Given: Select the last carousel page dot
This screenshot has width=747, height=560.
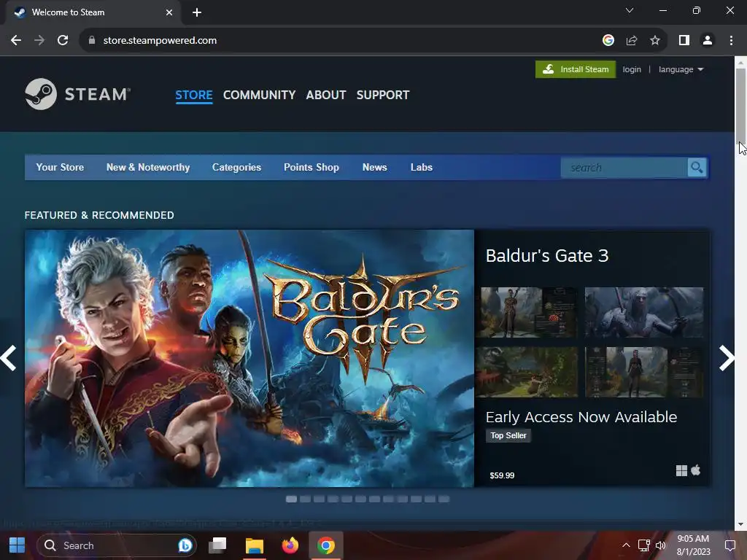Looking at the screenshot, I should [x=444, y=499].
